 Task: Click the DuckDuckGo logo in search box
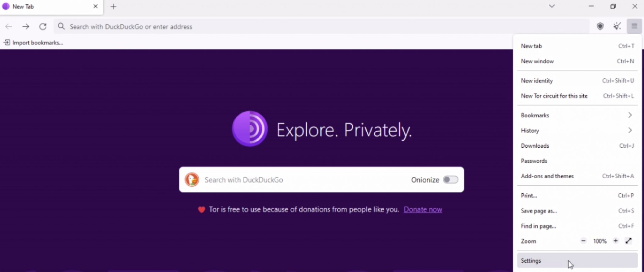(x=192, y=180)
